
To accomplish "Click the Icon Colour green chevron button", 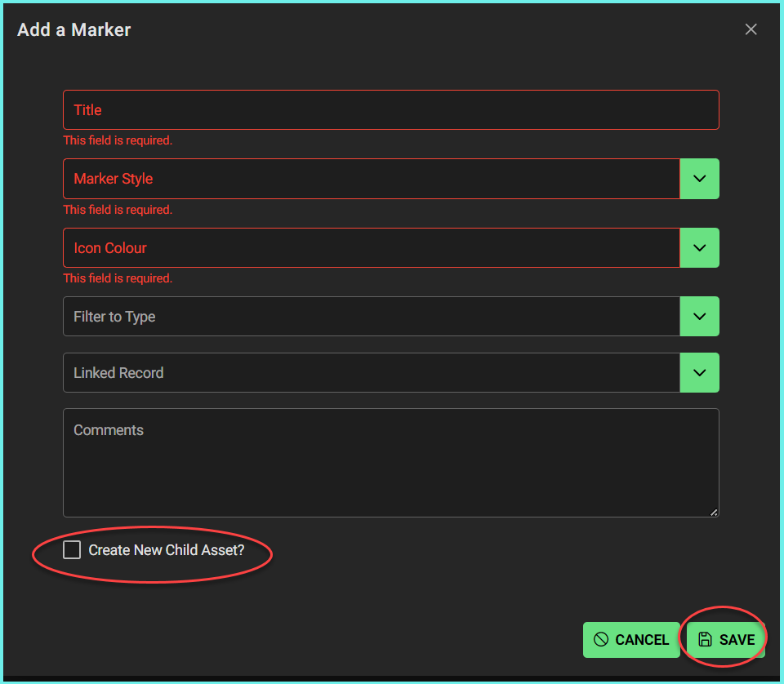I will [699, 247].
